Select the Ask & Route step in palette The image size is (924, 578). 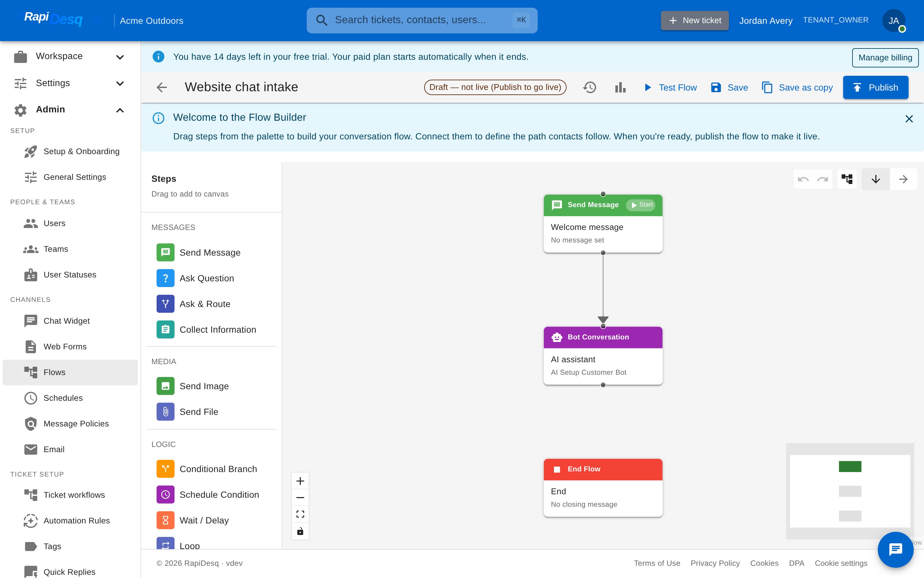click(x=211, y=303)
